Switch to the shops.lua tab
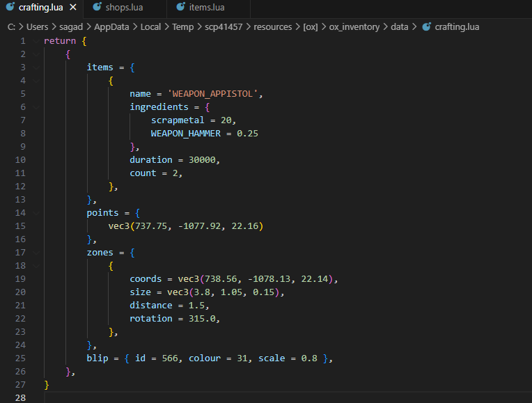This screenshot has height=403, width=532. 124,7
